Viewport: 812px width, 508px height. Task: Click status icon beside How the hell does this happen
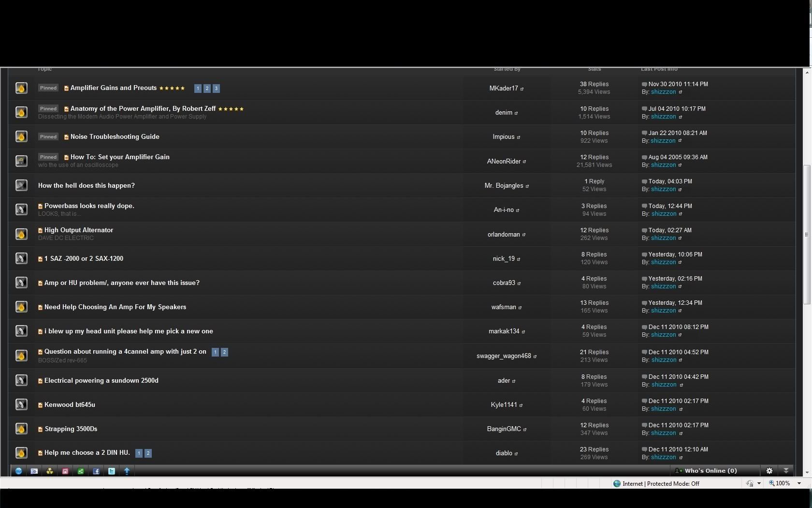click(x=21, y=185)
